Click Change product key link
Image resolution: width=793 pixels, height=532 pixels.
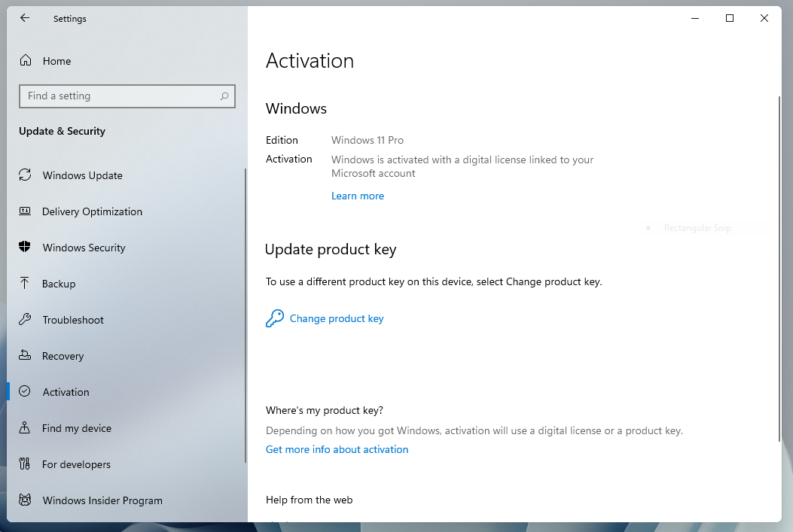(337, 318)
